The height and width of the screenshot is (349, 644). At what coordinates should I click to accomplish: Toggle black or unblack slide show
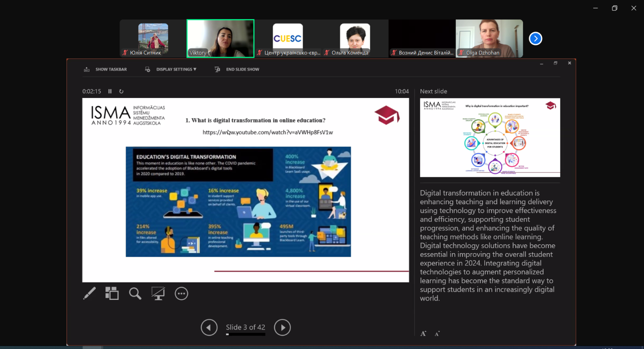tap(158, 293)
